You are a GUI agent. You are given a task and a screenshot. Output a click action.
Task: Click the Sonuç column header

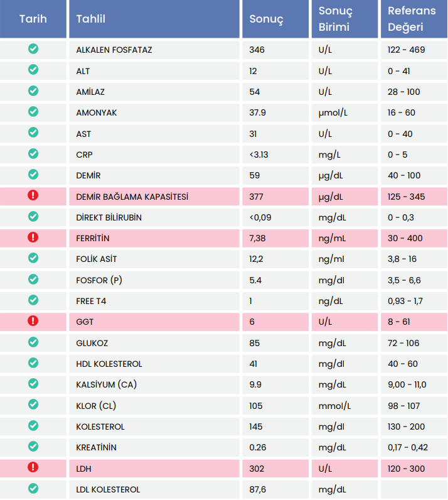(x=267, y=19)
